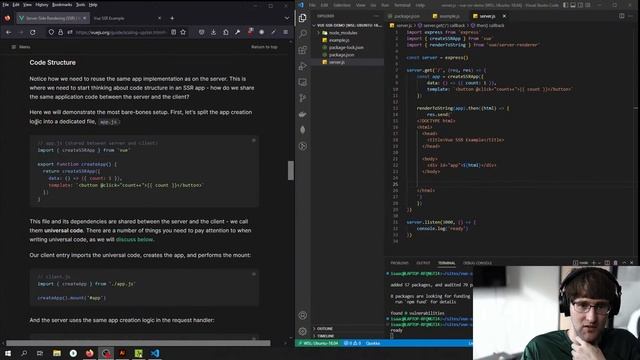Copy the client.js code block
Screen dimensions: 640x360
click(x=253, y=274)
